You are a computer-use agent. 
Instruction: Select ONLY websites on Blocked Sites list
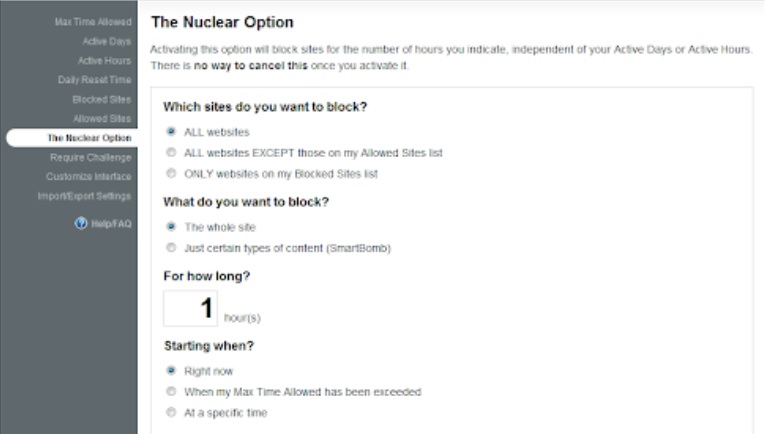click(171, 173)
